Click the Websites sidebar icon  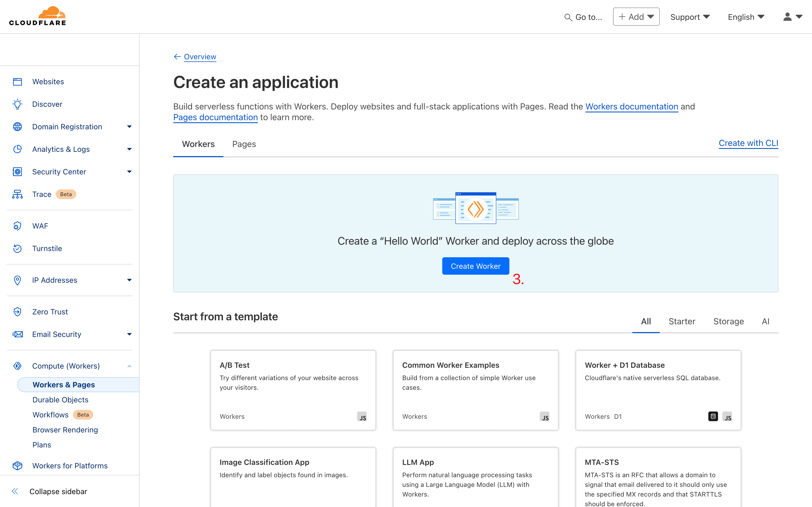17,81
